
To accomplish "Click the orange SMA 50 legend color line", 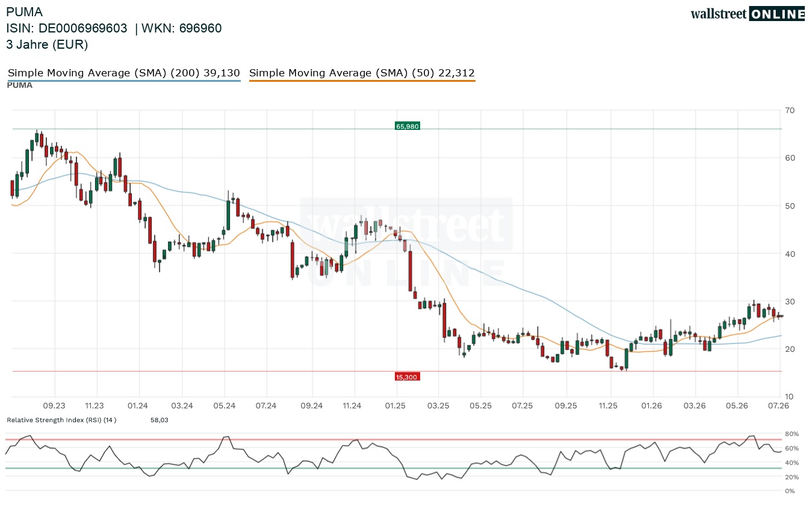I will coord(362,81).
